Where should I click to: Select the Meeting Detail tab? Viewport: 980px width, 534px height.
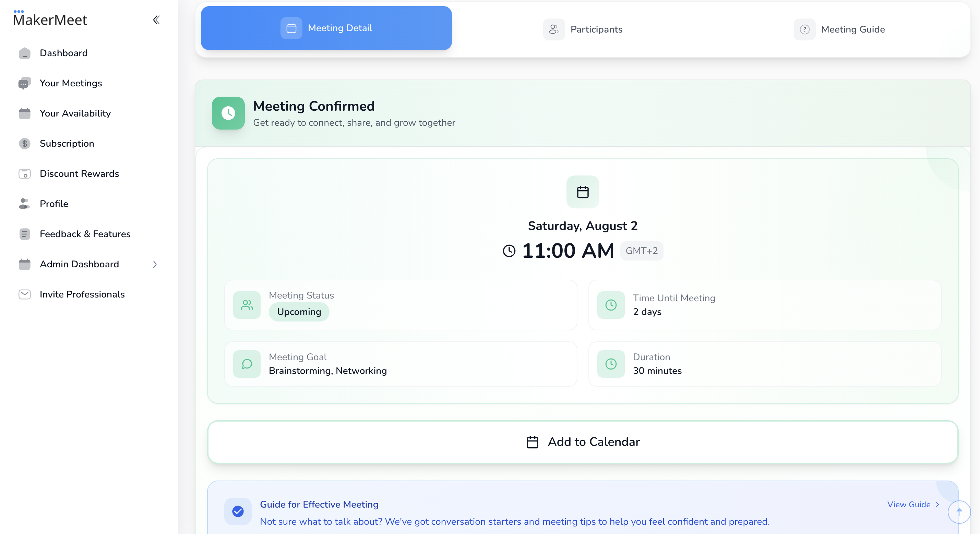coord(326,28)
